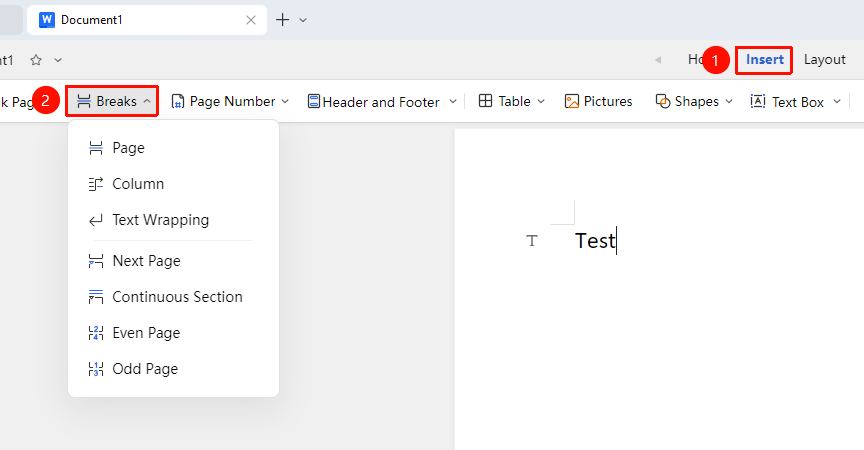Screen dimensions: 864x450
Task: Select Column break option
Action: [173, 184]
